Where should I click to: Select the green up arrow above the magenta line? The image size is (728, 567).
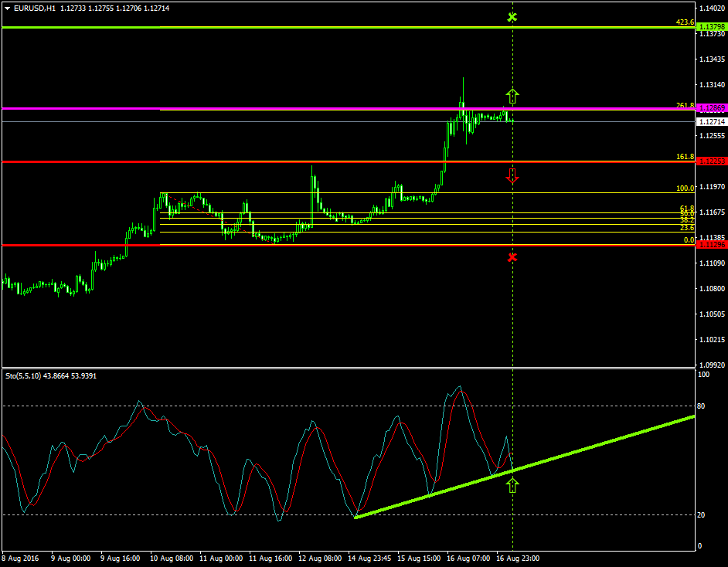coord(512,95)
